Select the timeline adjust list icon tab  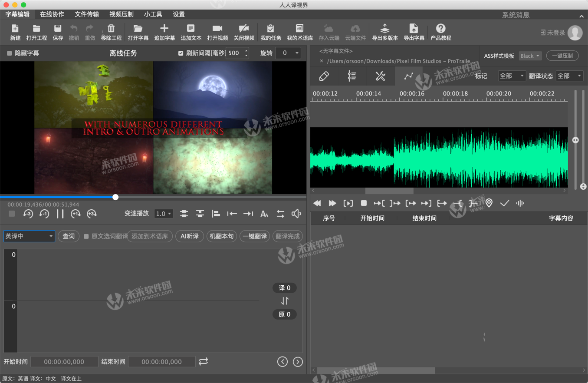point(352,76)
